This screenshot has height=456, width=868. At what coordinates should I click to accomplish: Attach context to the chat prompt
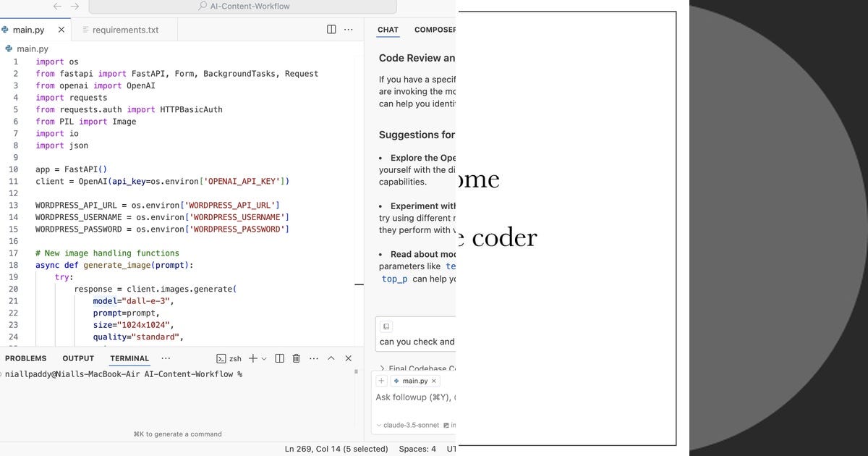pos(387,326)
